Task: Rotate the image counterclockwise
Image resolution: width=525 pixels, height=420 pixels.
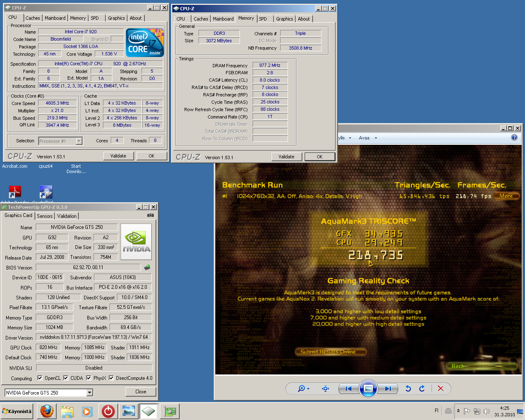Action: [x=408, y=388]
